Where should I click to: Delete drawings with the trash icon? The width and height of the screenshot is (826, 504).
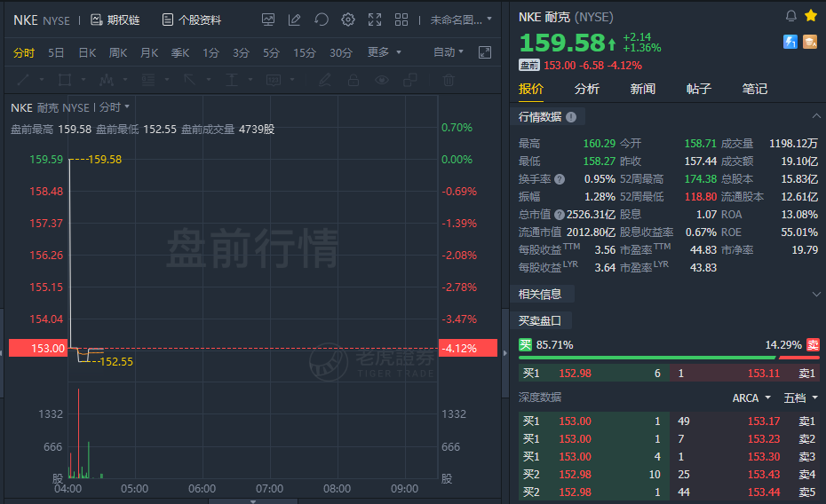pyautogui.click(x=449, y=80)
